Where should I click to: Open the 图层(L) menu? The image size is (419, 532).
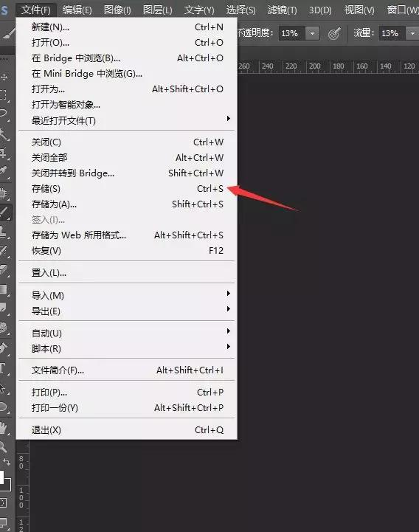(157, 10)
